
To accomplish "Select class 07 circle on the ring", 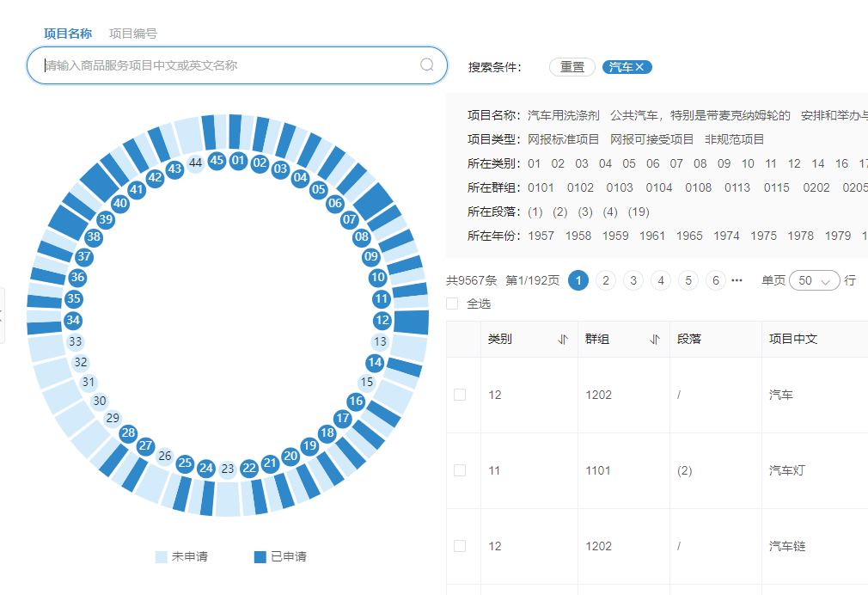I will [x=349, y=219].
